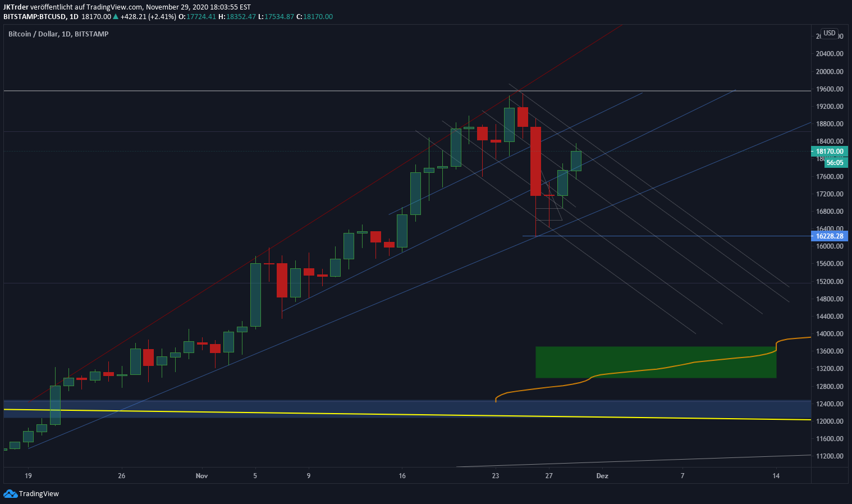Click the high value H:18352.47
Image resolution: width=852 pixels, height=504 pixels.
[x=237, y=17]
